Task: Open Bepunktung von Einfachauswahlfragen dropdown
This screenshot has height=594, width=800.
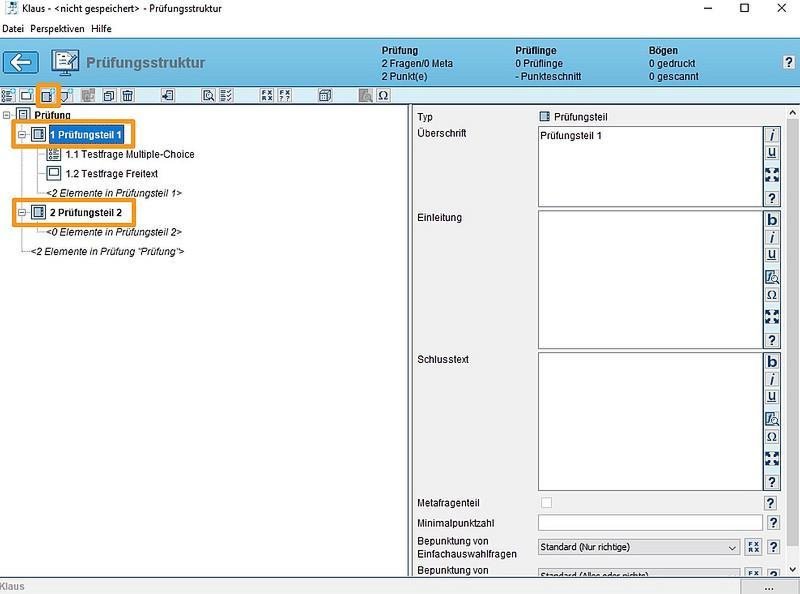Action: tap(734, 547)
